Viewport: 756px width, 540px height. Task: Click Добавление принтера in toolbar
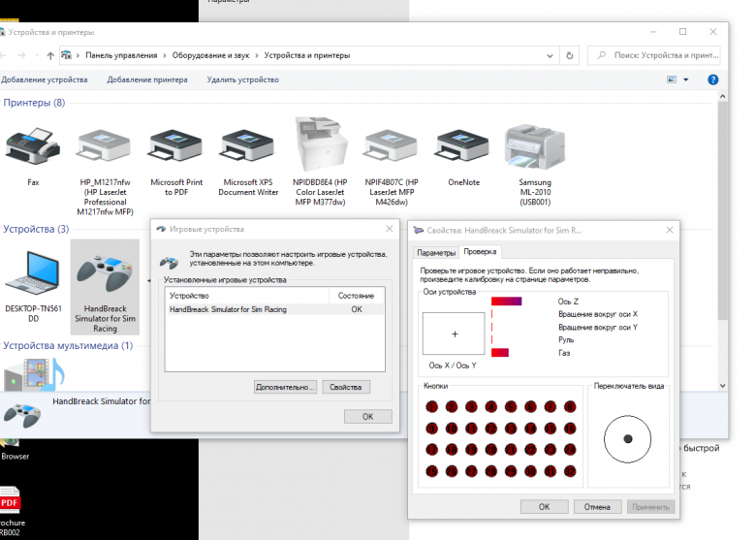[147, 79]
